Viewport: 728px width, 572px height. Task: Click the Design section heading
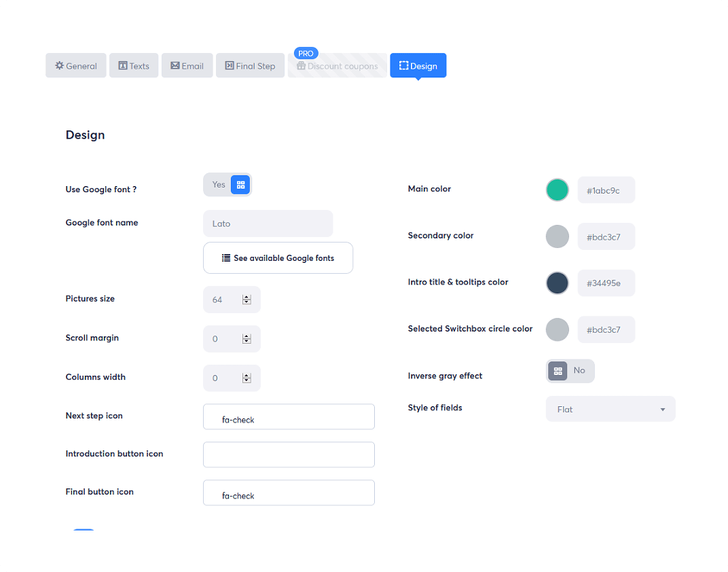coord(85,135)
